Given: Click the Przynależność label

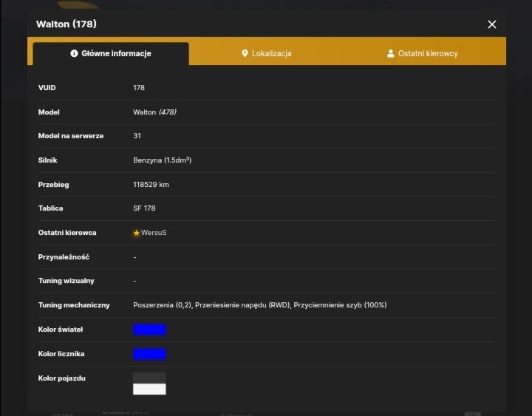Looking at the screenshot, I should (64, 257).
